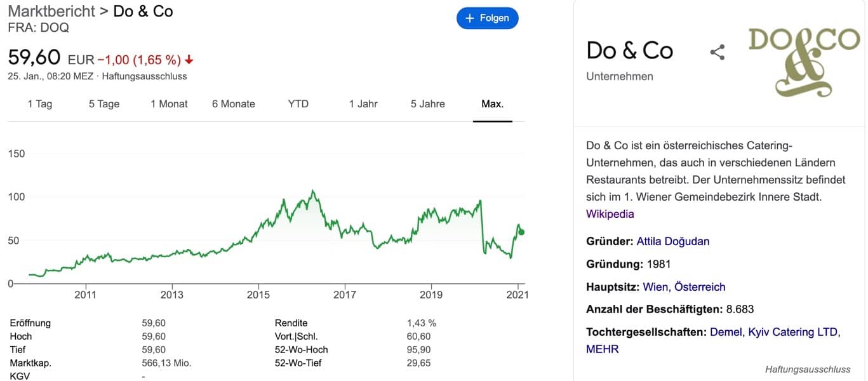Click the green current-price dot on the chart
Viewport: 868px width, 381px height.
coord(521,232)
